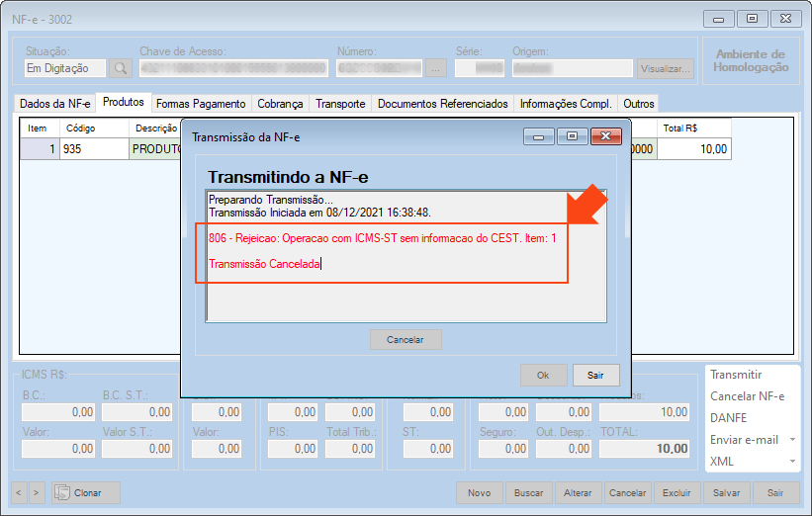Click the Cancelar button under transmission log
Image resolution: width=812 pixels, height=516 pixels.
[x=406, y=340]
